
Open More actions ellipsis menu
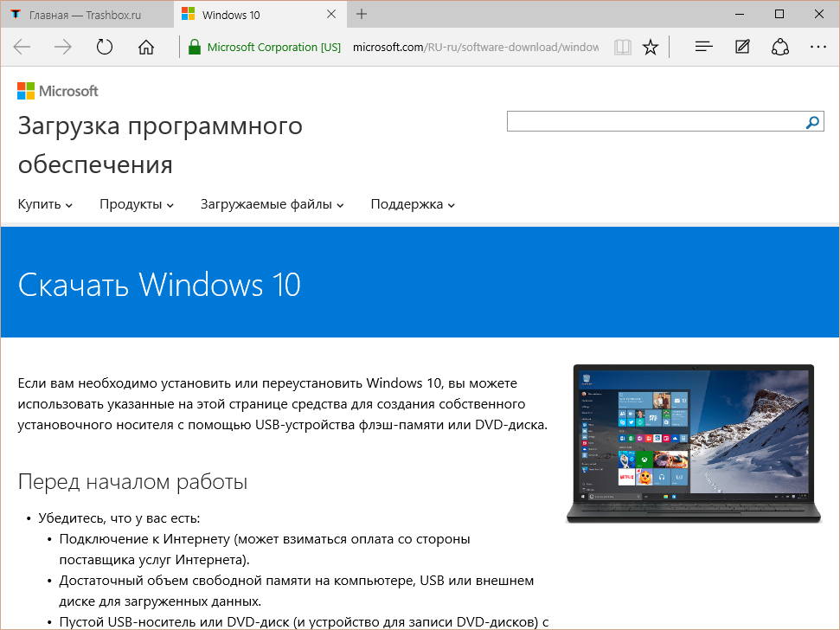[x=818, y=48]
